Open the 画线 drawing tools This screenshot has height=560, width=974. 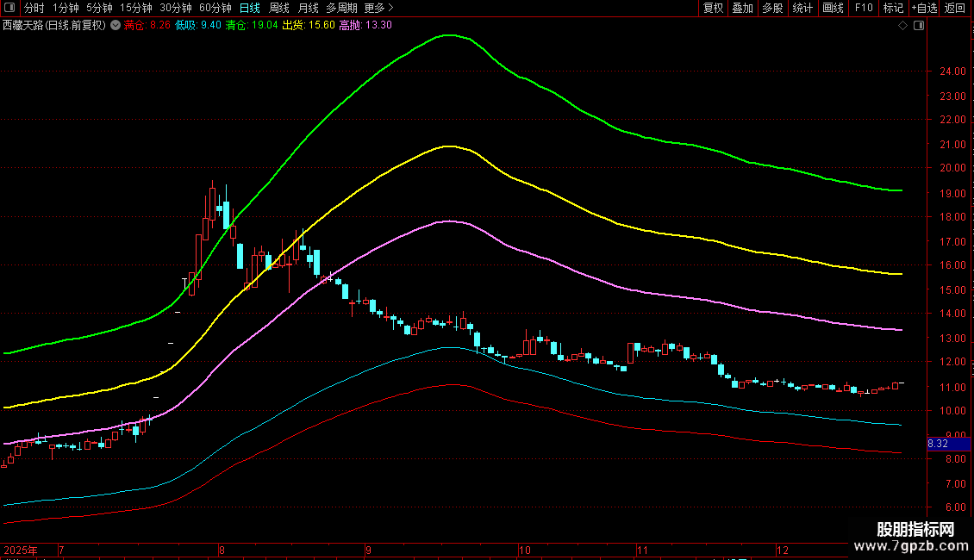pos(833,8)
